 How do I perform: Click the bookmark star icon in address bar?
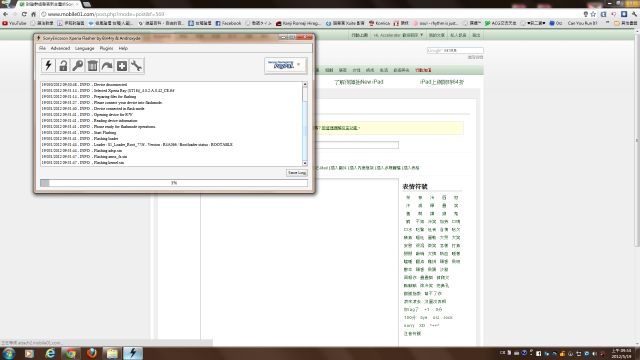(x=593, y=14)
